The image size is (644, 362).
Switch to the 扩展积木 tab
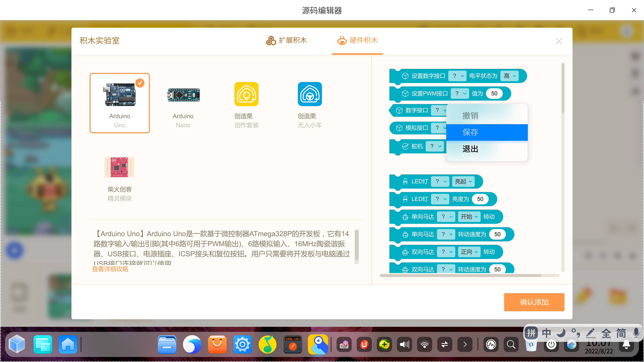tap(286, 40)
